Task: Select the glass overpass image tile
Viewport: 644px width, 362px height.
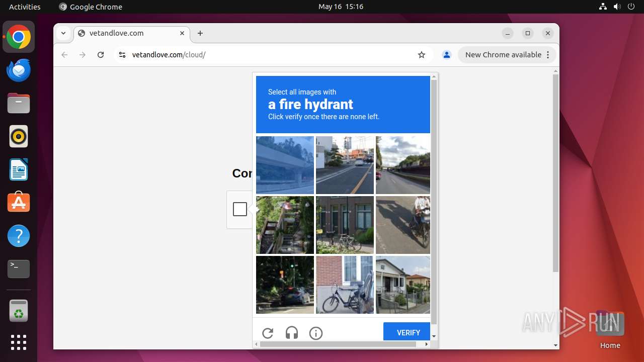Action: click(x=285, y=165)
